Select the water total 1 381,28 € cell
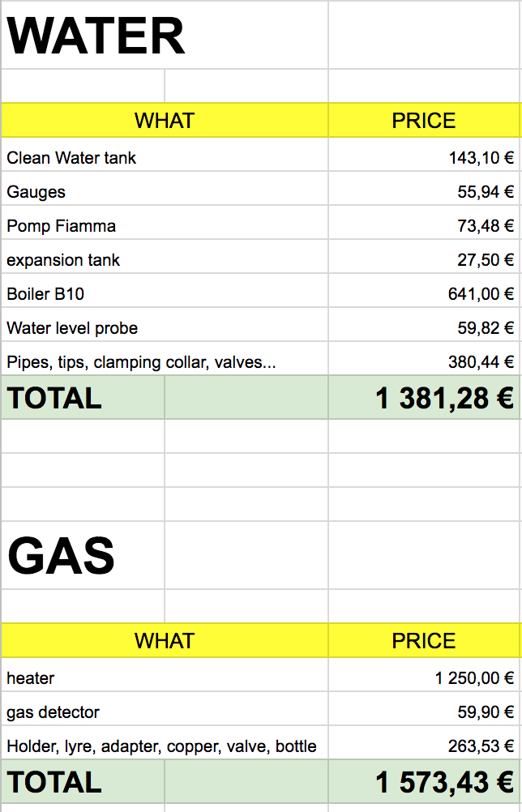Screen dimensions: 522x812 click(424, 397)
